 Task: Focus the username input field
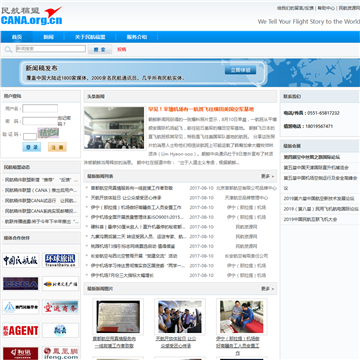[x=40, y=108]
